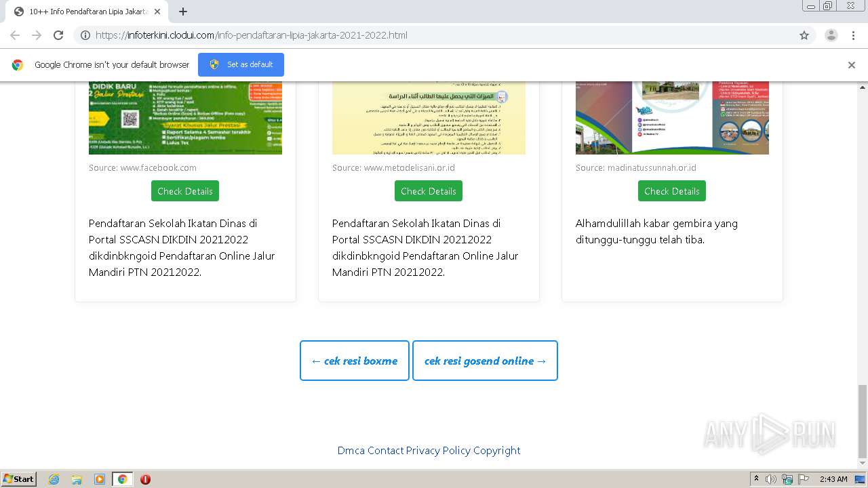The height and width of the screenshot is (488, 868).
Task: Click the Google Chrome logo in the infobar
Action: point(18,65)
